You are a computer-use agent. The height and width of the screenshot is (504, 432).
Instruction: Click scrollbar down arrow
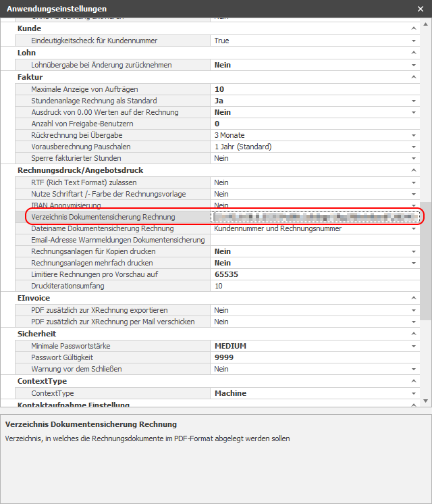tap(425, 401)
